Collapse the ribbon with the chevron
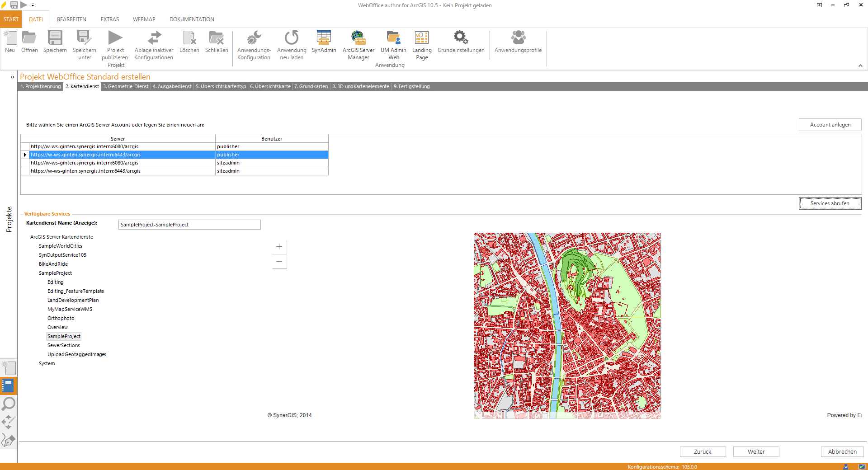The image size is (868, 470). point(860,66)
